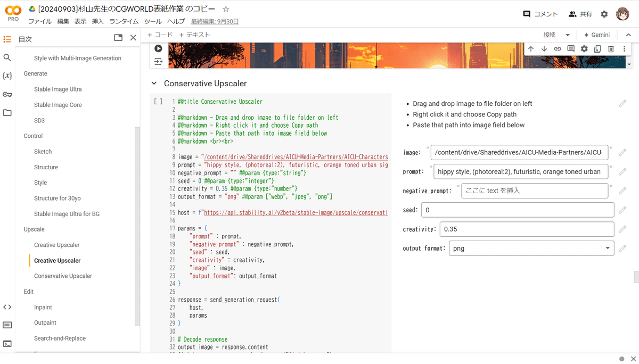Delete cell using trash icon
Screen dimensions: 639x364
(611, 49)
